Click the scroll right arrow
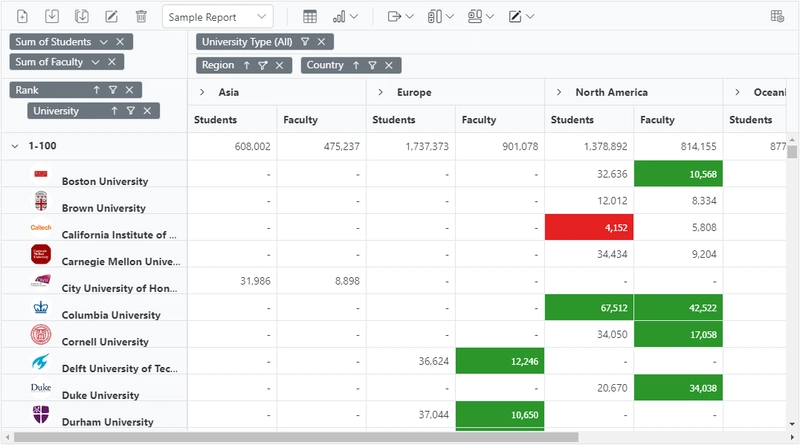The image size is (800, 445). [x=792, y=437]
